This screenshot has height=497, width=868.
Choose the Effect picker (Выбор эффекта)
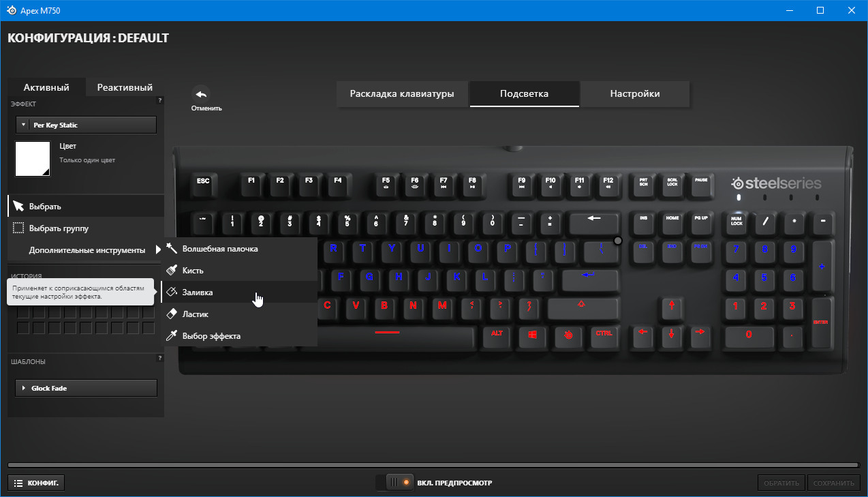239,336
